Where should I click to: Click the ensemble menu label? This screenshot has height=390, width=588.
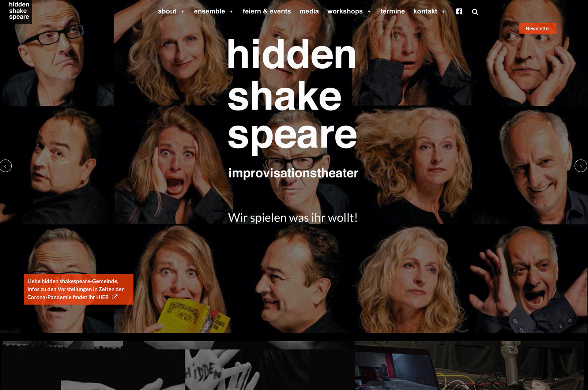coord(209,11)
